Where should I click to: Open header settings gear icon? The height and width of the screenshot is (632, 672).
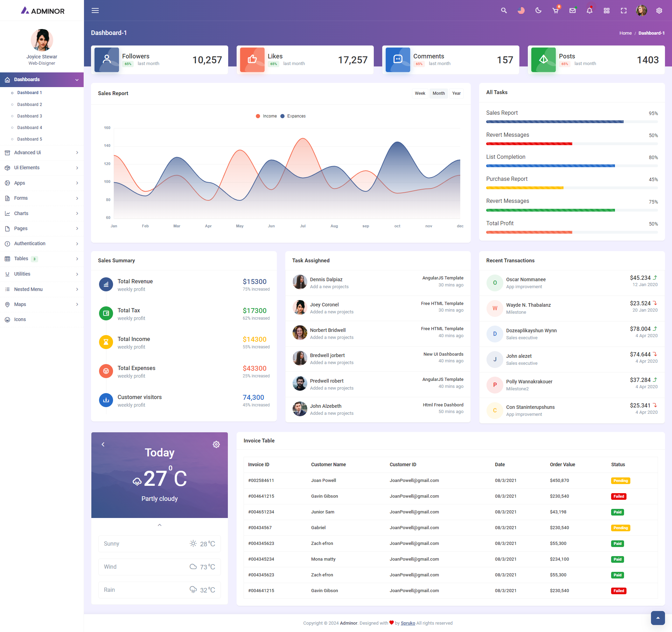(659, 10)
